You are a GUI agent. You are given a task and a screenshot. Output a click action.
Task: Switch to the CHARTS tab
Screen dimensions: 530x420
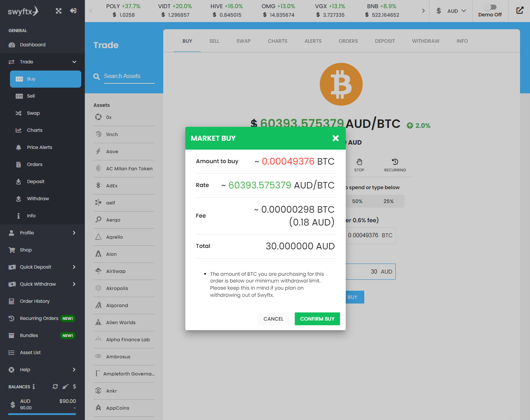coord(278,41)
